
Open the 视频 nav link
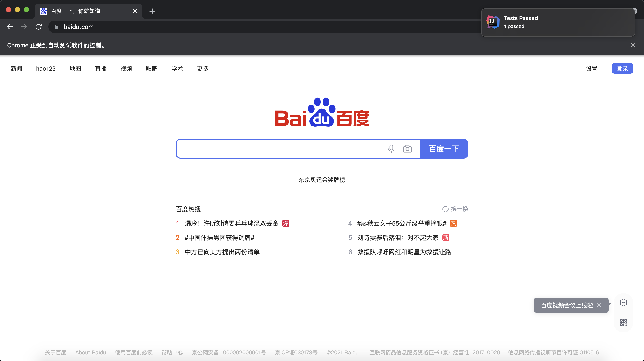click(x=126, y=68)
